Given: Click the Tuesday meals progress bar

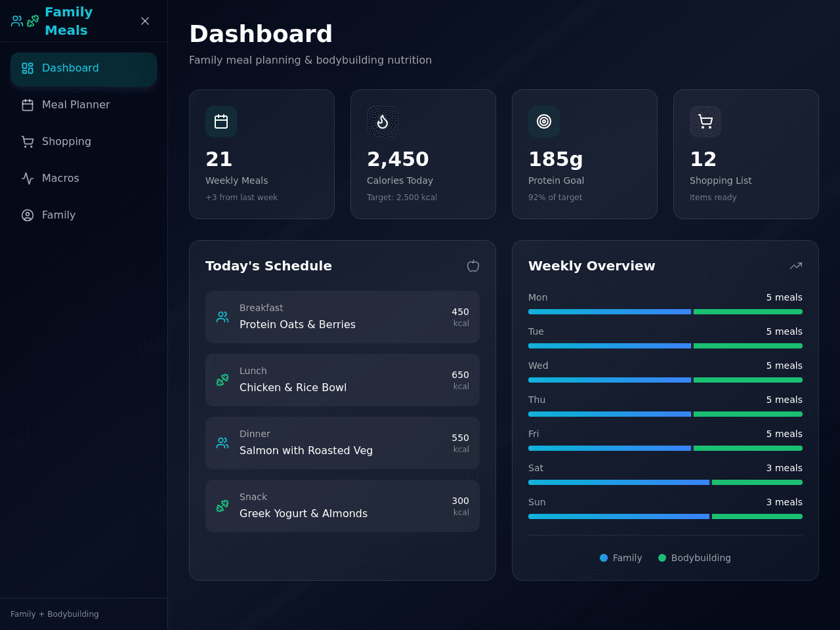Looking at the screenshot, I should [665, 346].
